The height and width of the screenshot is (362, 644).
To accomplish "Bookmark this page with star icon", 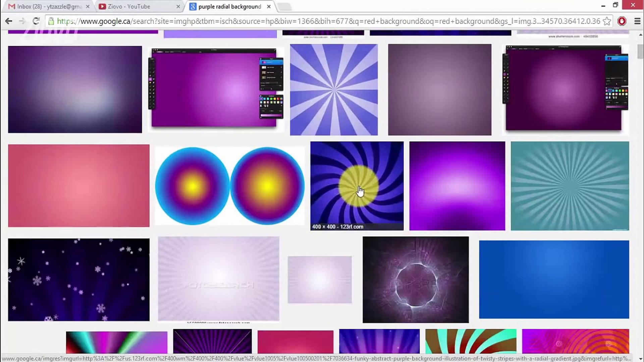I will coord(606,21).
